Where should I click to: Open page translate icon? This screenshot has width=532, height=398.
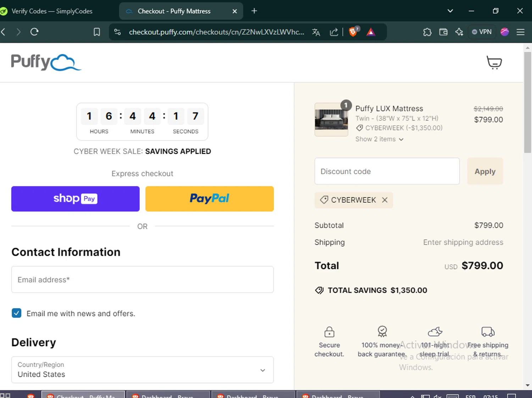click(316, 32)
